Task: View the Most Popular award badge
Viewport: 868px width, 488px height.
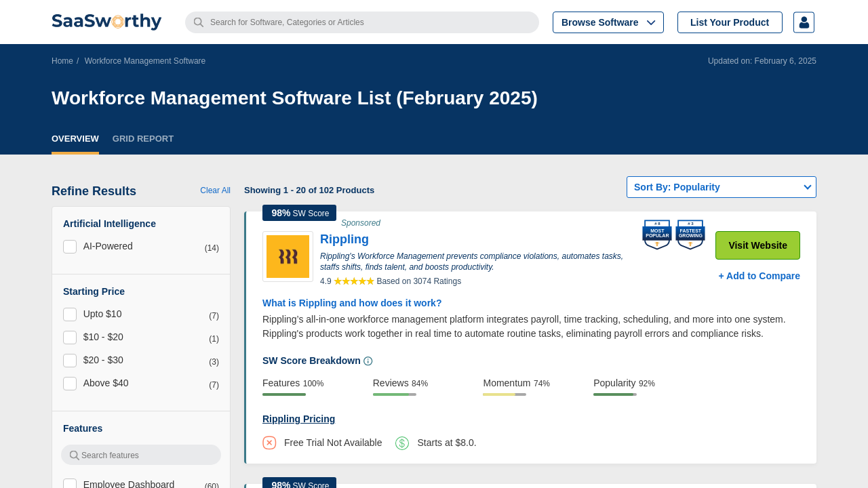Action: click(657, 235)
